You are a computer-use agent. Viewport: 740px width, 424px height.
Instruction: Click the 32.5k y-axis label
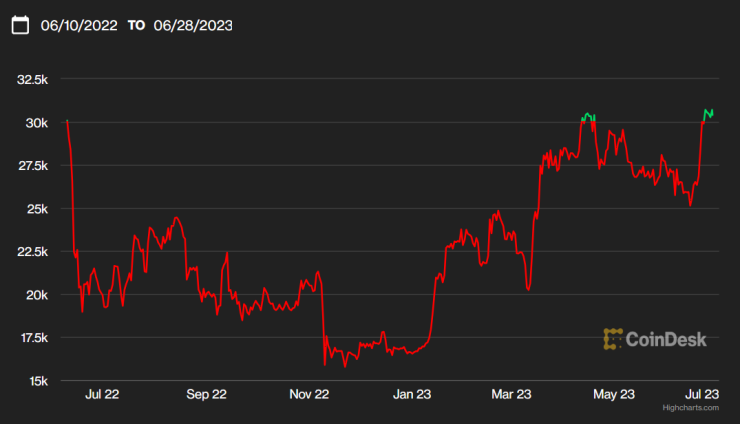[33, 79]
